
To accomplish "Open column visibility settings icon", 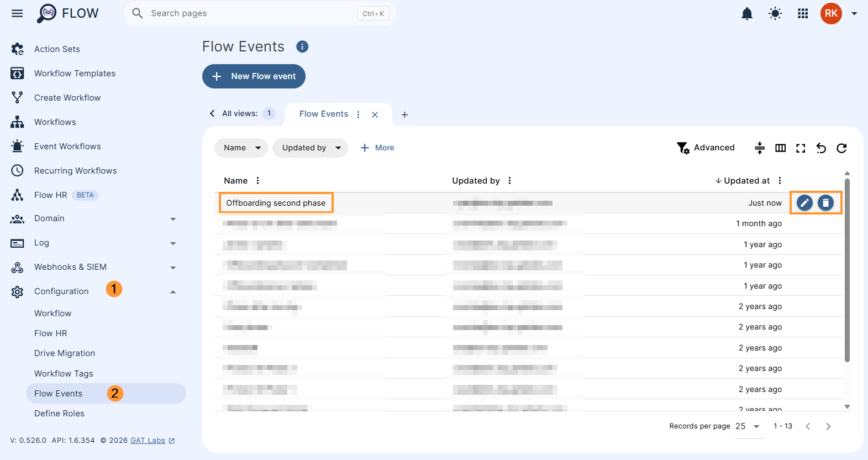I will (x=780, y=148).
